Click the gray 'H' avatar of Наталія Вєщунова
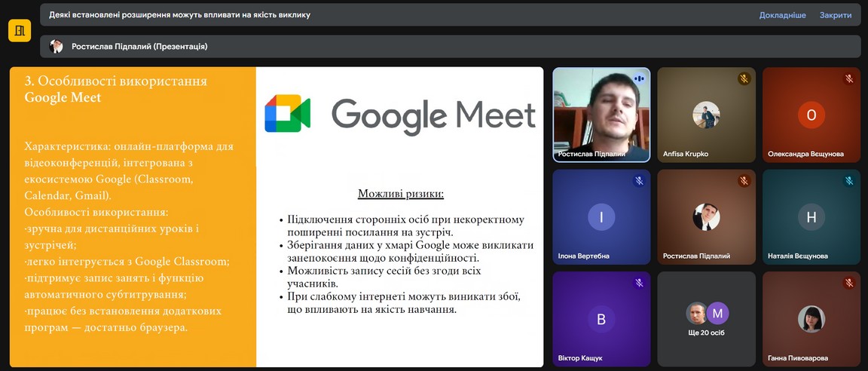Image resolution: width=868 pixels, height=371 pixels. pyautogui.click(x=811, y=217)
